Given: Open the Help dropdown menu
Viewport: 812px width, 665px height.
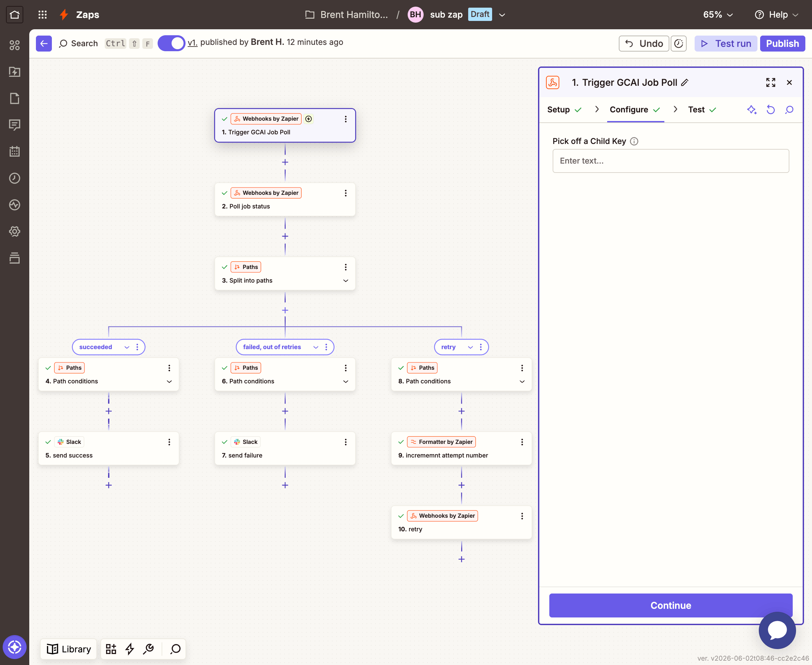Looking at the screenshot, I should click(777, 15).
